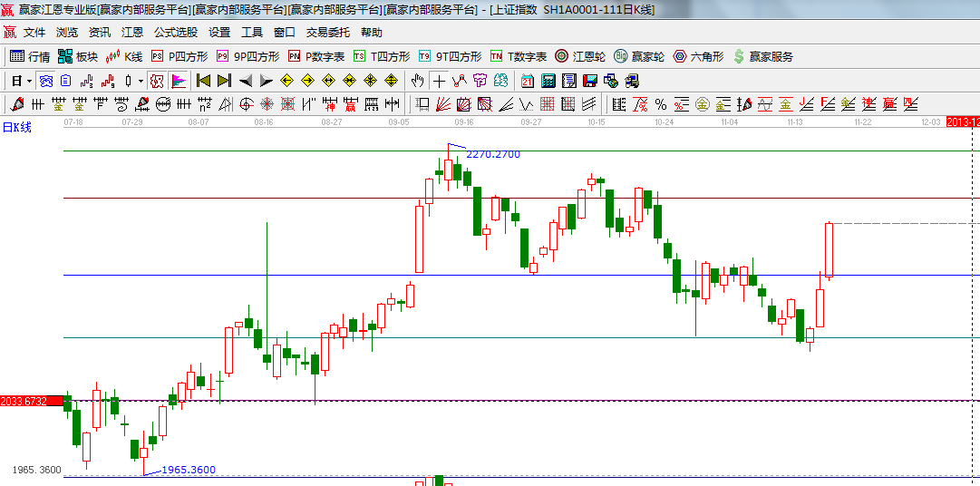Viewport: 980px width, 486px height.
Task: Open the 赢家服务 dollar sign service
Action: coord(762,56)
